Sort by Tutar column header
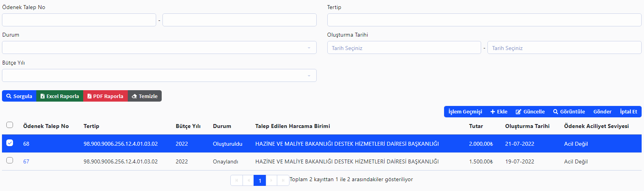 (476, 126)
